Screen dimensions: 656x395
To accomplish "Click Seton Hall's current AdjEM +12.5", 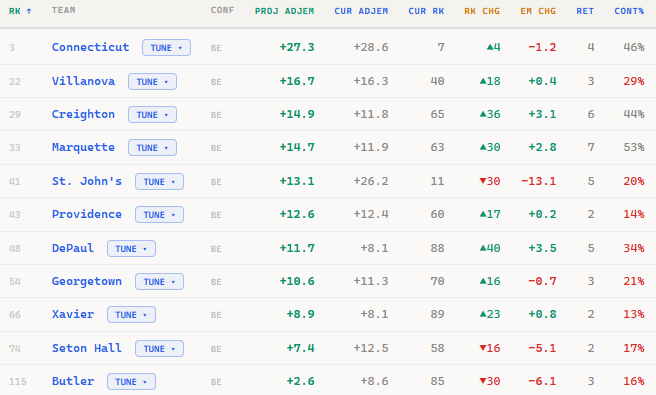I will [371, 348].
